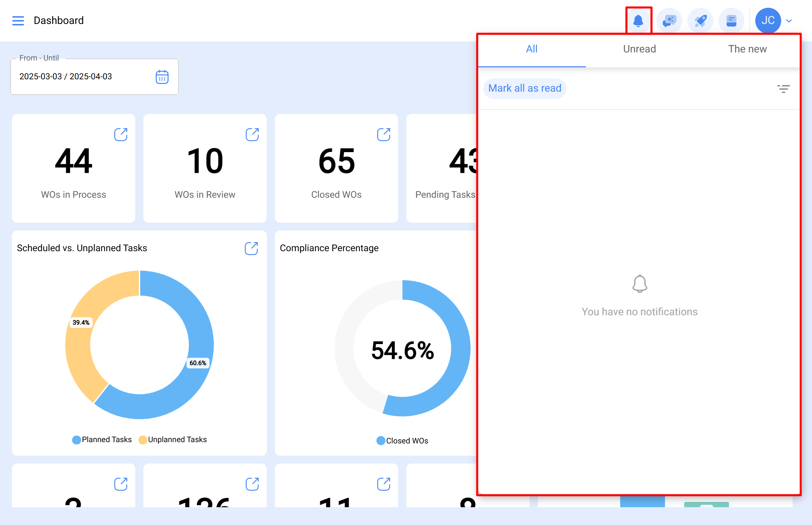
Task: Switch to The new notifications tab
Action: point(747,49)
